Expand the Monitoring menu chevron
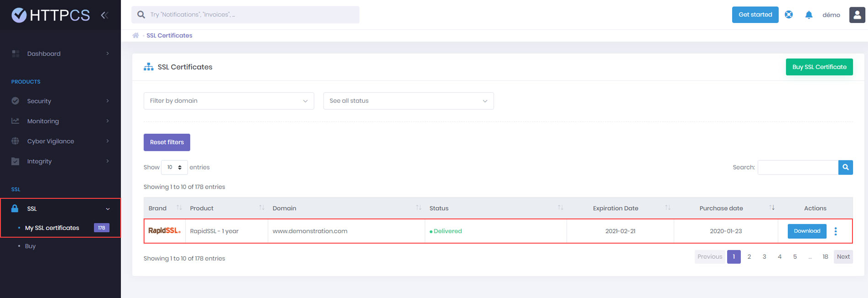The width and height of the screenshot is (868, 298). (x=108, y=121)
